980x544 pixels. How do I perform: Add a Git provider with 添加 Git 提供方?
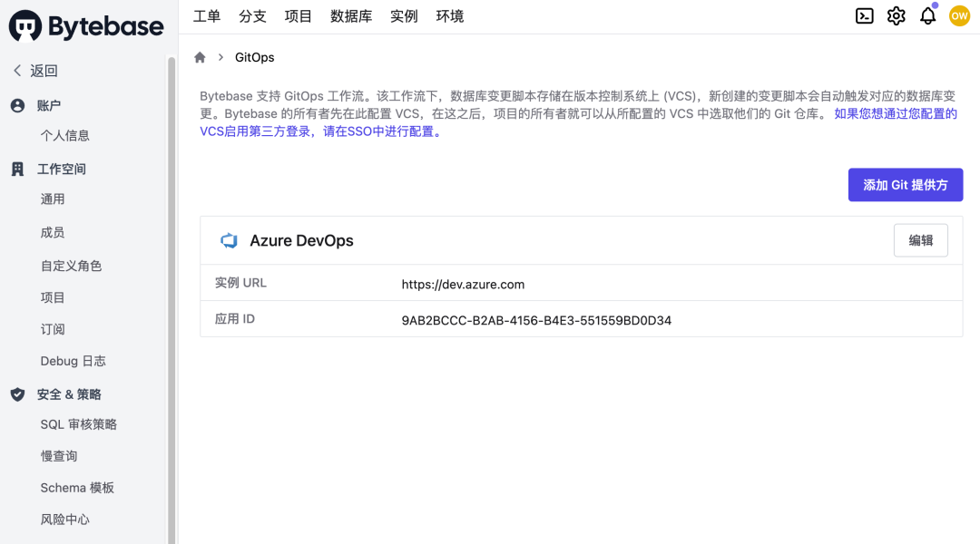pyautogui.click(x=906, y=185)
